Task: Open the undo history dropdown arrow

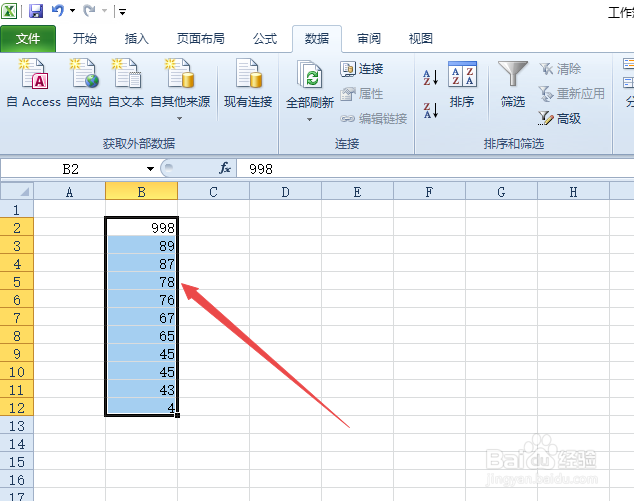Action: click(73, 11)
